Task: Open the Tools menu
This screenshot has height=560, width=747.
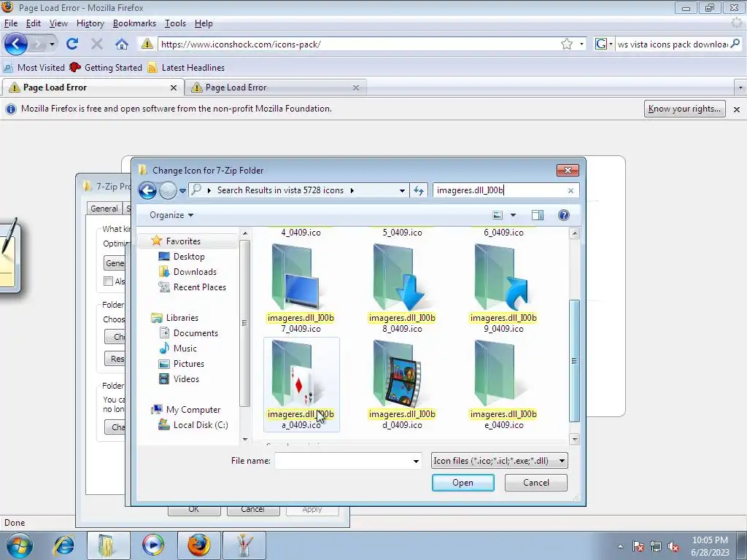Action: click(175, 23)
